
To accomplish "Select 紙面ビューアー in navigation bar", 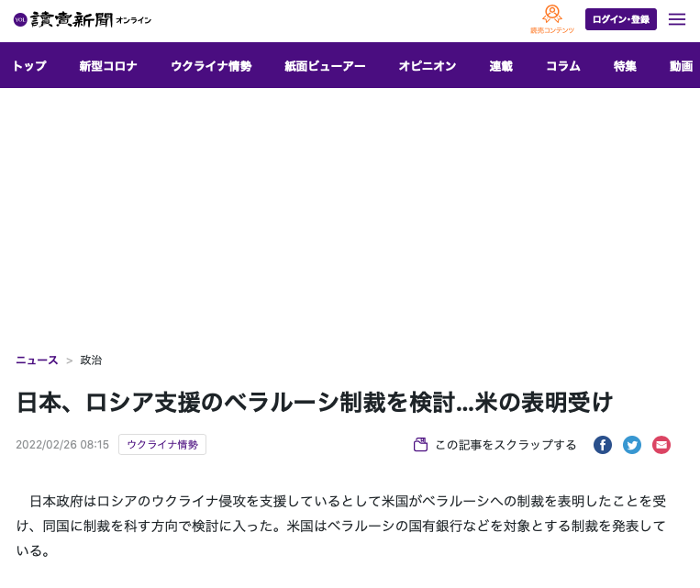I will (x=325, y=66).
